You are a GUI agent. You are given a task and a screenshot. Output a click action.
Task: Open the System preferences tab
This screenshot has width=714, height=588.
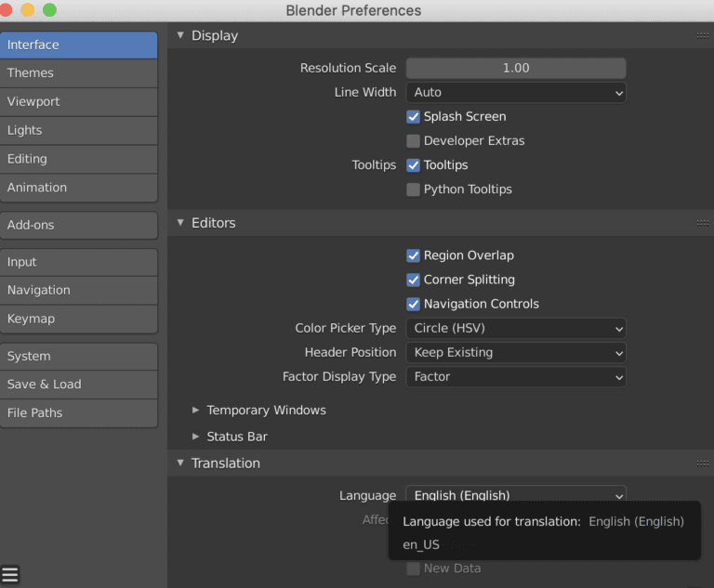79,357
